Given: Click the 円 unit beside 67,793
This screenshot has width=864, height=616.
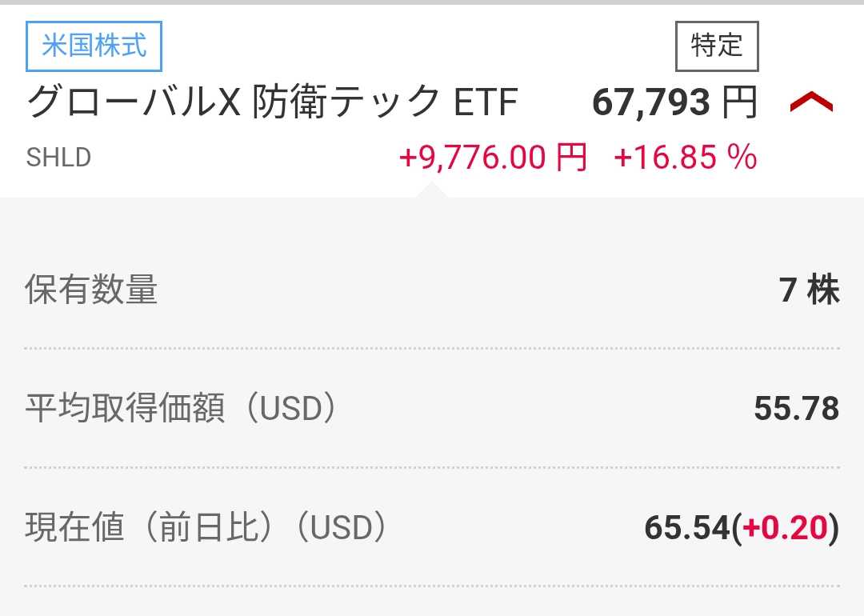Looking at the screenshot, I should point(739,103).
